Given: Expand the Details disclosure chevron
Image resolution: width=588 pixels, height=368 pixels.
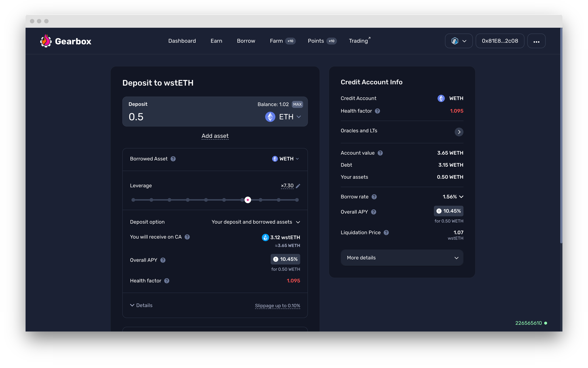Looking at the screenshot, I should point(132,305).
